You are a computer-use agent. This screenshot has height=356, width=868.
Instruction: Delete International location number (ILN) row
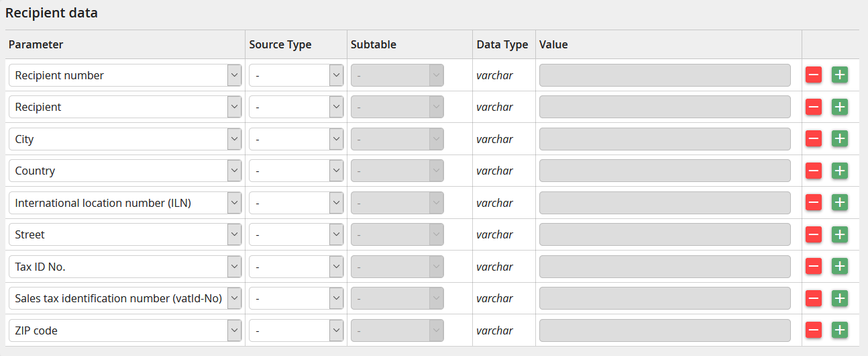[x=814, y=202]
